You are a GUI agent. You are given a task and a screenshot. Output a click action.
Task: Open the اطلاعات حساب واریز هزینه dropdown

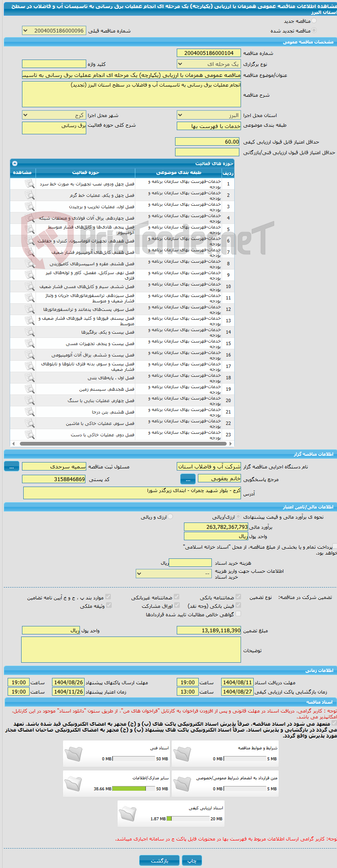pyautogui.click(x=173, y=574)
